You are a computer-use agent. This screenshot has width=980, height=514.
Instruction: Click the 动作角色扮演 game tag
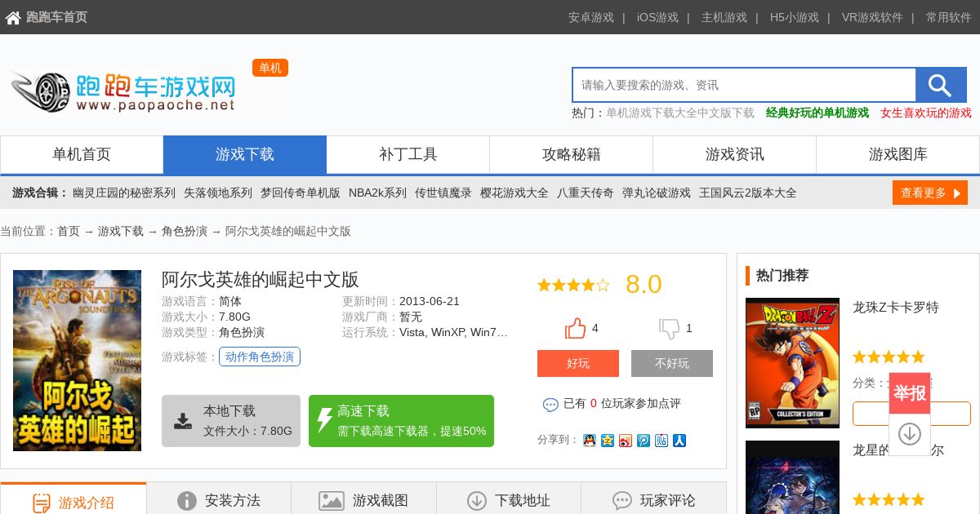coord(260,357)
